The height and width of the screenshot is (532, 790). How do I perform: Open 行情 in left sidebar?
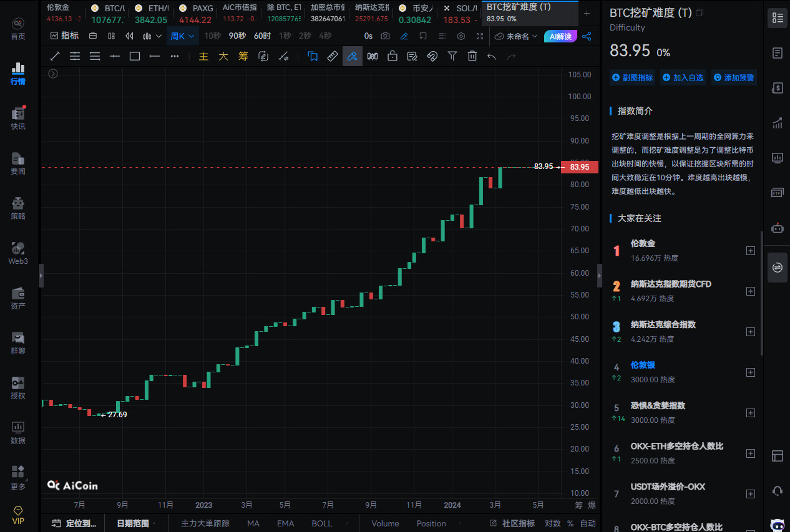[x=18, y=73]
